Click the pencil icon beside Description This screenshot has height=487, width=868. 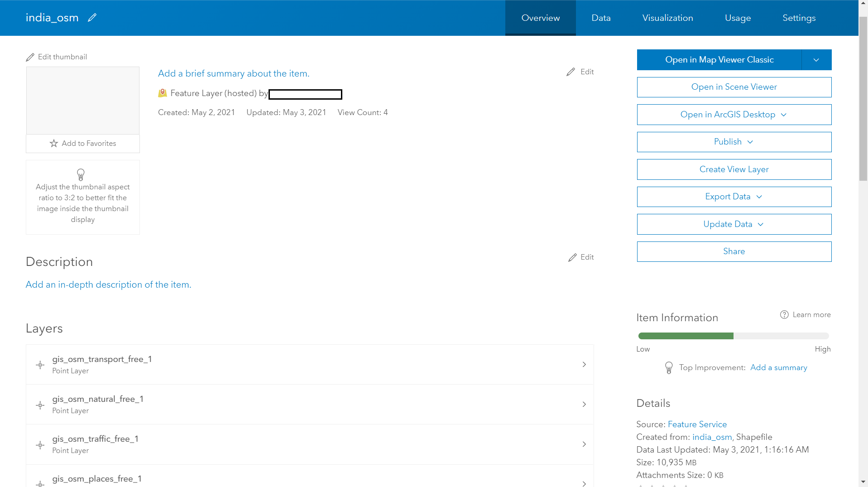[571, 257]
